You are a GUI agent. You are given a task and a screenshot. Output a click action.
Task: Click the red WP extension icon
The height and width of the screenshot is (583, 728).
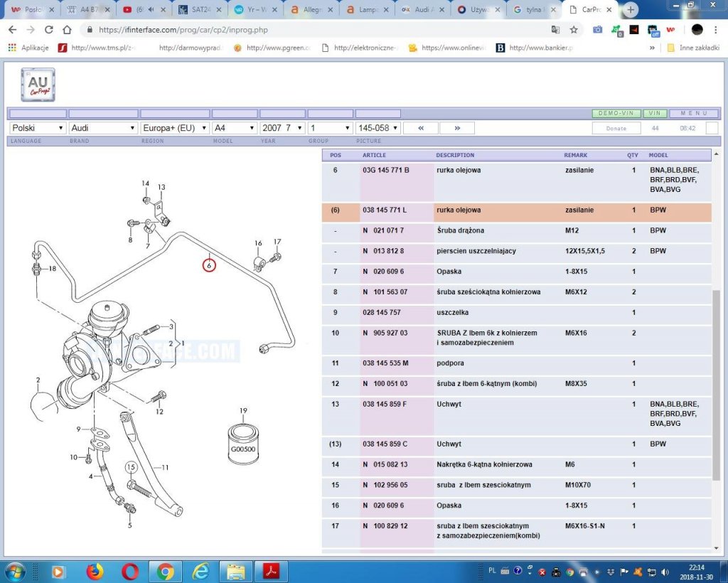tap(670, 30)
